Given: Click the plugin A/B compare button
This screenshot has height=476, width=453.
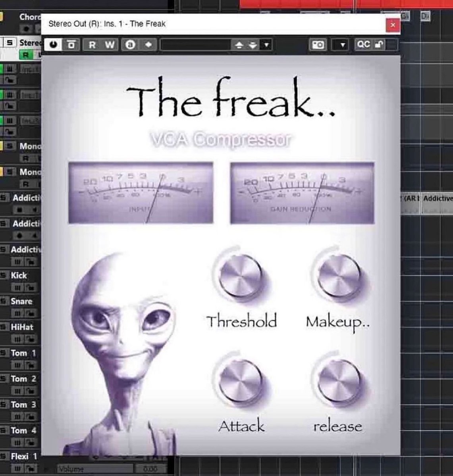Looking at the screenshot, I should (x=71, y=44).
